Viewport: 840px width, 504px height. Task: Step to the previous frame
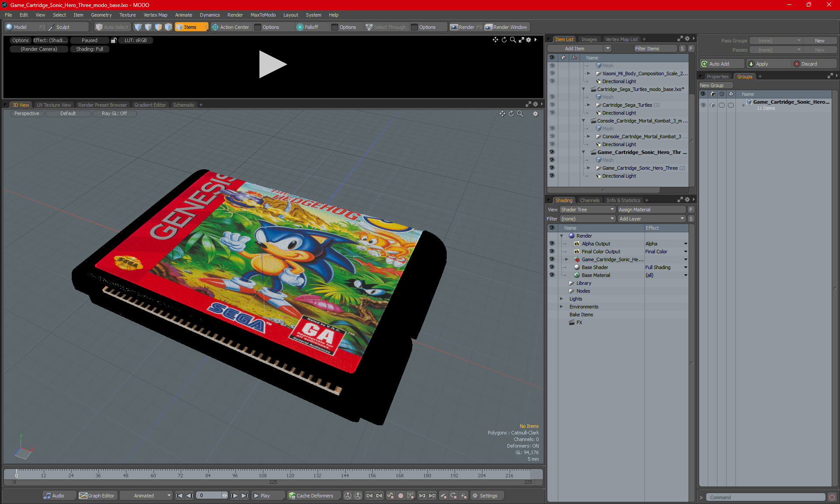(189, 496)
